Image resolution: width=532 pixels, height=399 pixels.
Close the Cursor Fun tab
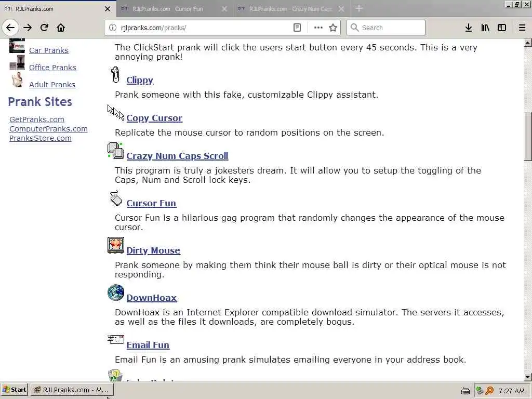(x=224, y=9)
